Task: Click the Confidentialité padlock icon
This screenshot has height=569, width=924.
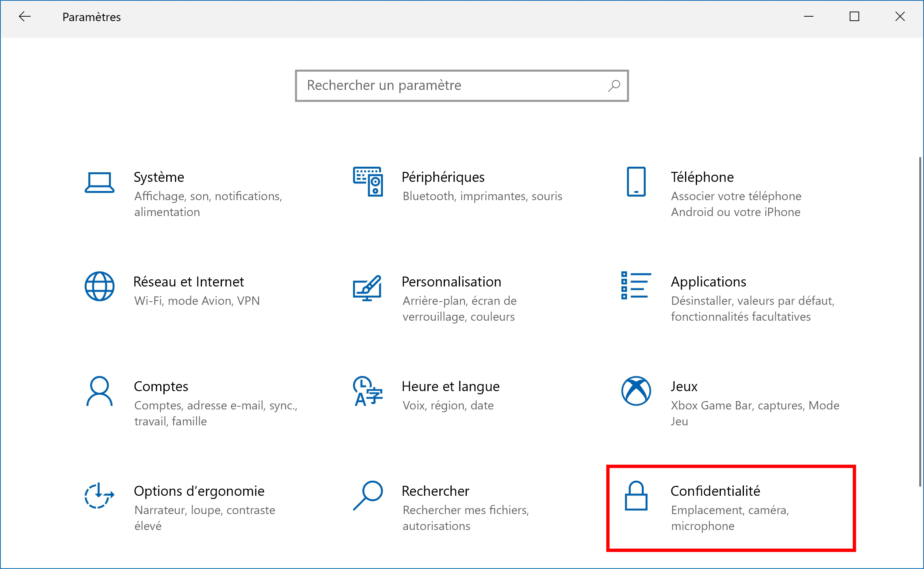Action: point(636,495)
